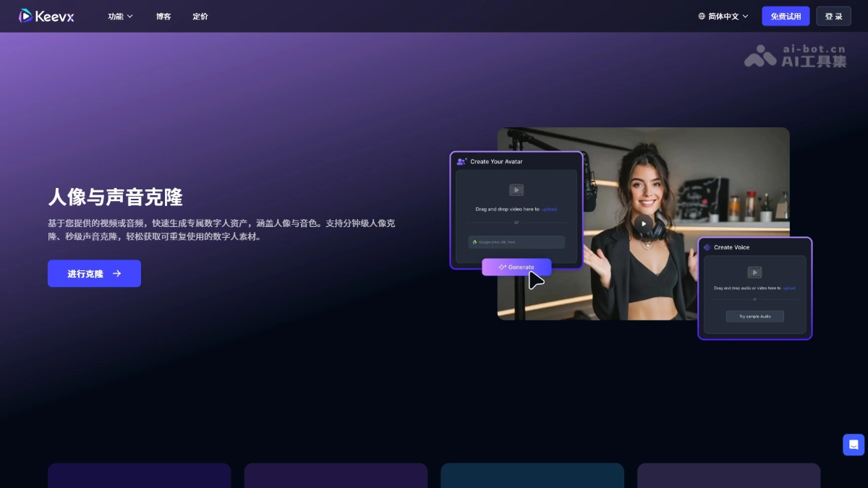Click Try sample Audio on Create Voice card

click(754, 316)
